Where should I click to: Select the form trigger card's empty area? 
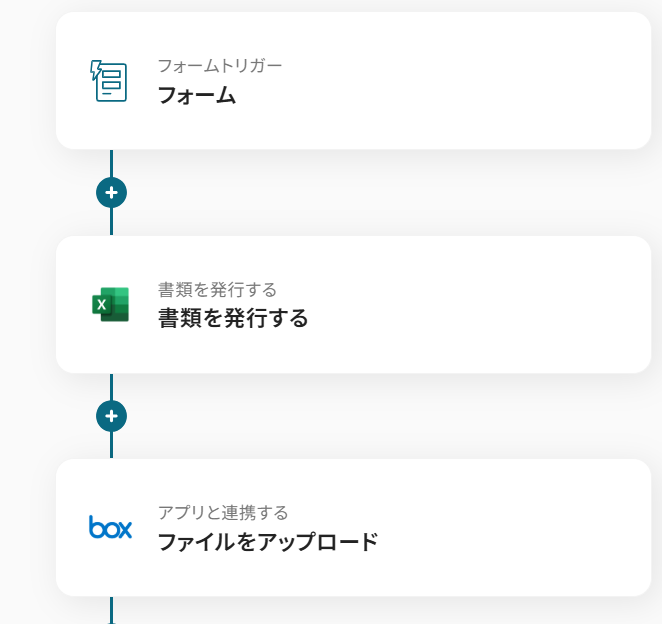click(x=480, y=81)
